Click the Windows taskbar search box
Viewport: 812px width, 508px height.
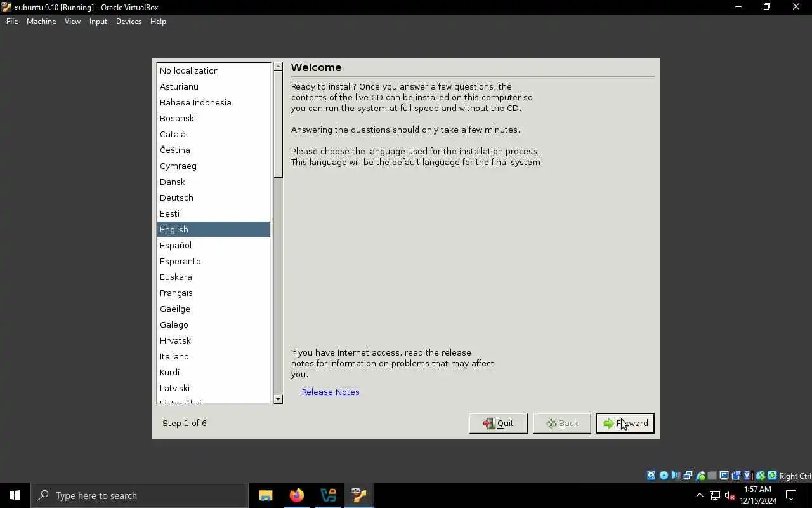click(x=140, y=495)
